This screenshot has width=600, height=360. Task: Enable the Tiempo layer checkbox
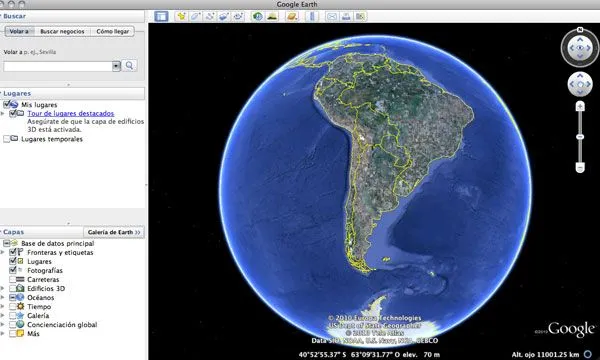click(13, 306)
